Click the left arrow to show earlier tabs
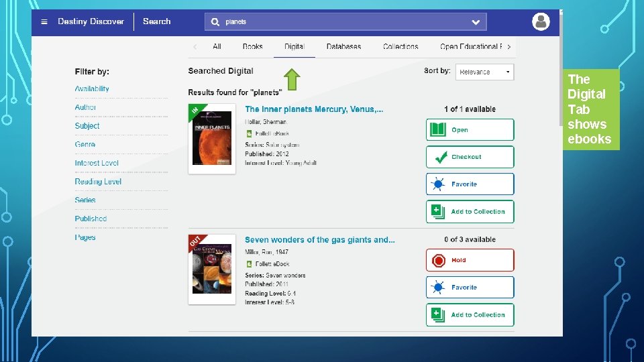 [195, 47]
